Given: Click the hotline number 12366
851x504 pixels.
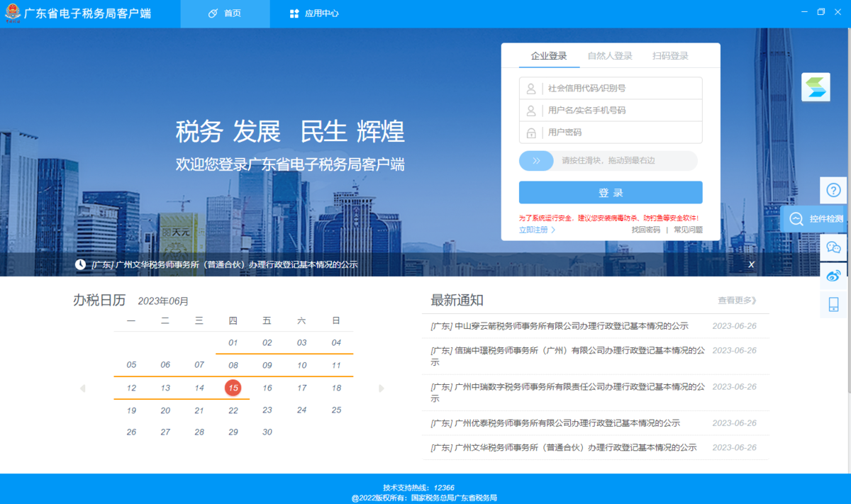Looking at the screenshot, I should point(444,488).
